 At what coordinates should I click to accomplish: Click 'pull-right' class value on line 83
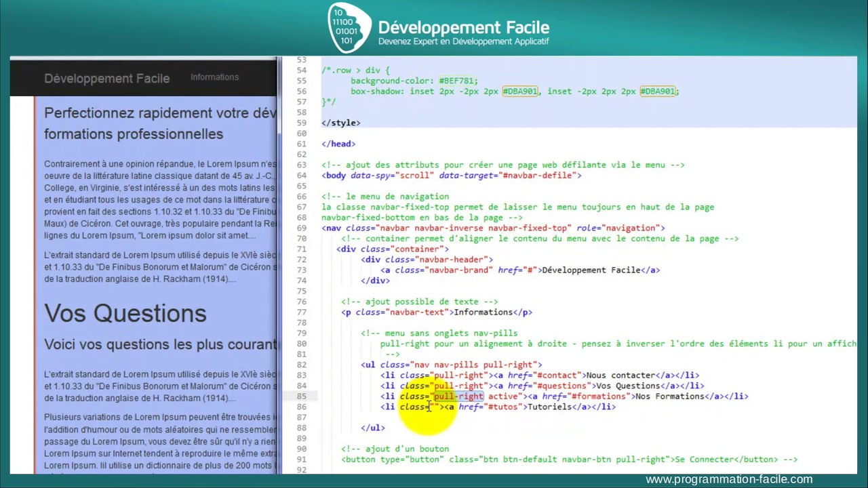[458, 375]
